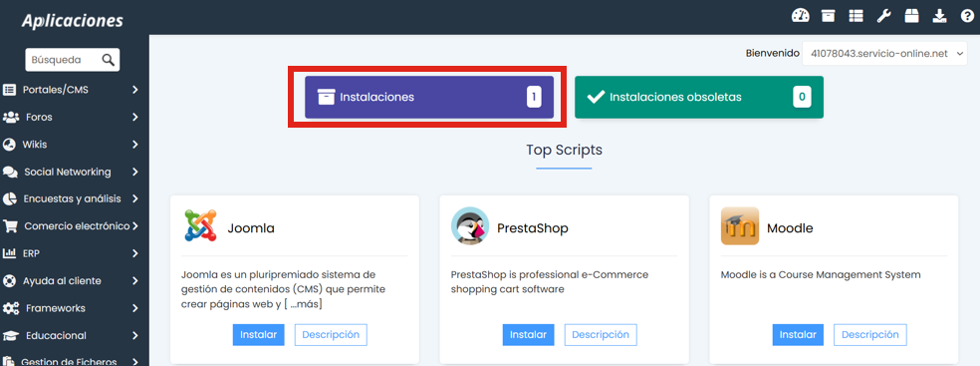Click the Aplicaciones logo title
This screenshot has height=366, width=980.
(x=73, y=21)
